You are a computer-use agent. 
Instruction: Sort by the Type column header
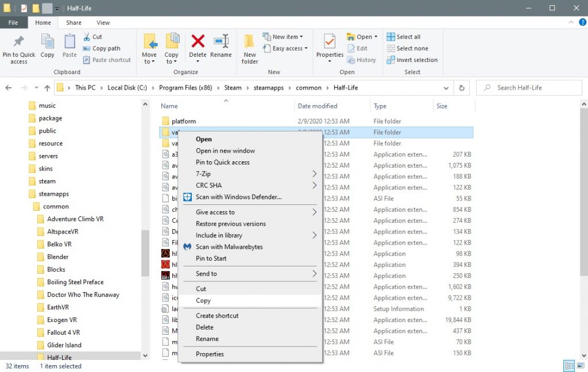(401, 106)
